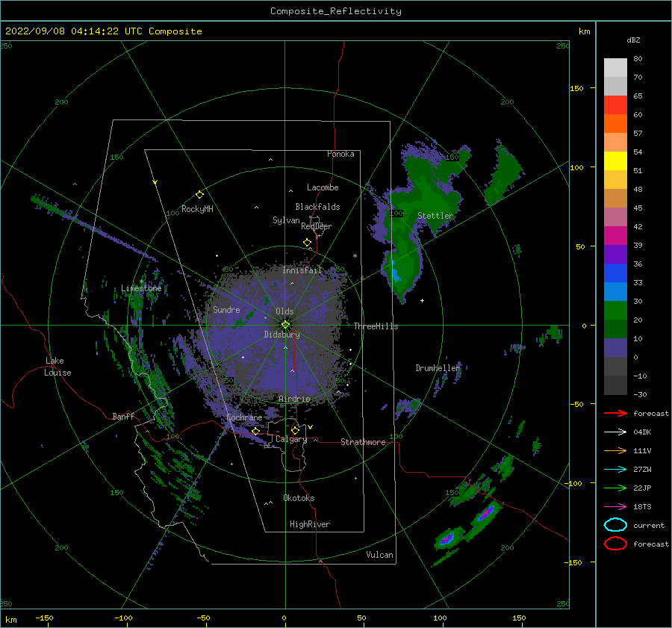Screen dimensions: 672x628
Task: Click the Drumheller label
Action: (x=438, y=368)
